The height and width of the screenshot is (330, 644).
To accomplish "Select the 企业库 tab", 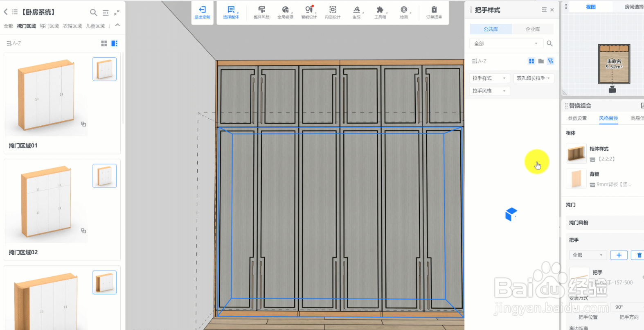I will click(532, 29).
